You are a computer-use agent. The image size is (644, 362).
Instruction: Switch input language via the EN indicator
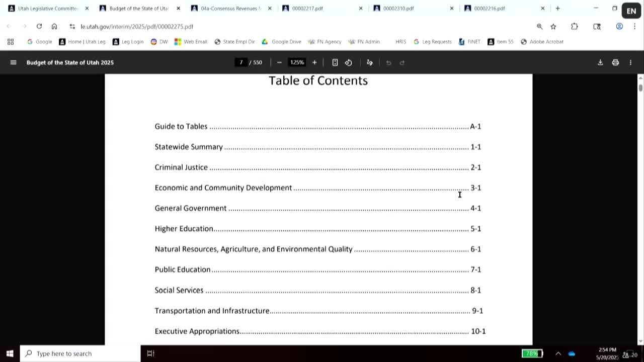click(631, 10)
